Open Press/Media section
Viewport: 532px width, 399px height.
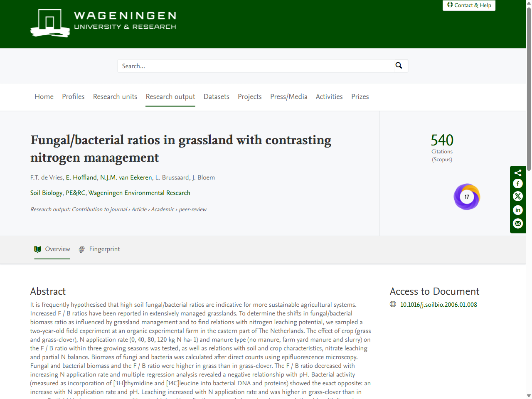[x=288, y=96]
